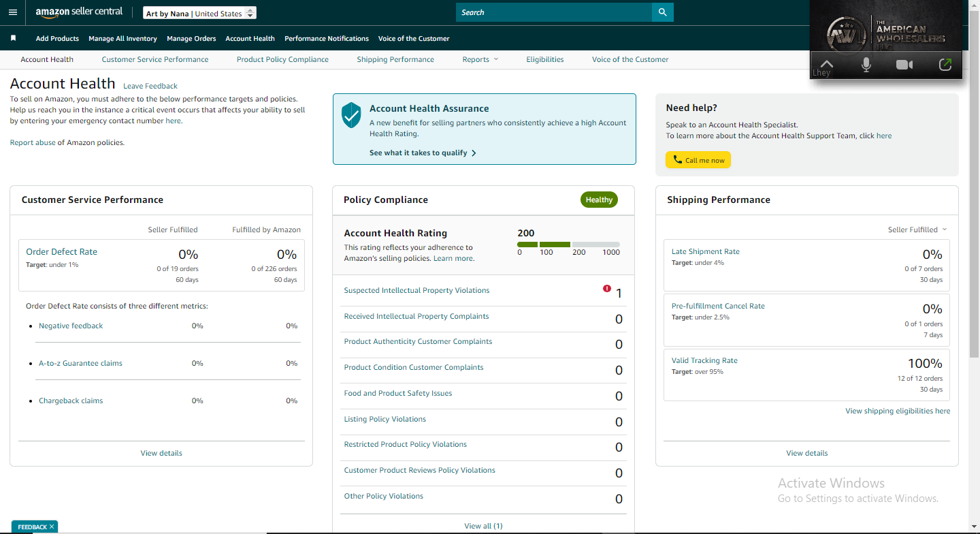The width and height of the screenshot is (980, 534).
Task: Click the Account Health Rating progress bar
Action: (568, 245)
